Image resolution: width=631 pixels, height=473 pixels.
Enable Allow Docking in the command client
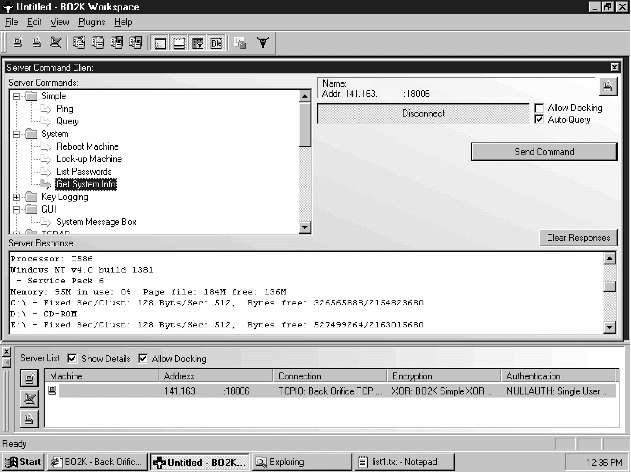540,107
